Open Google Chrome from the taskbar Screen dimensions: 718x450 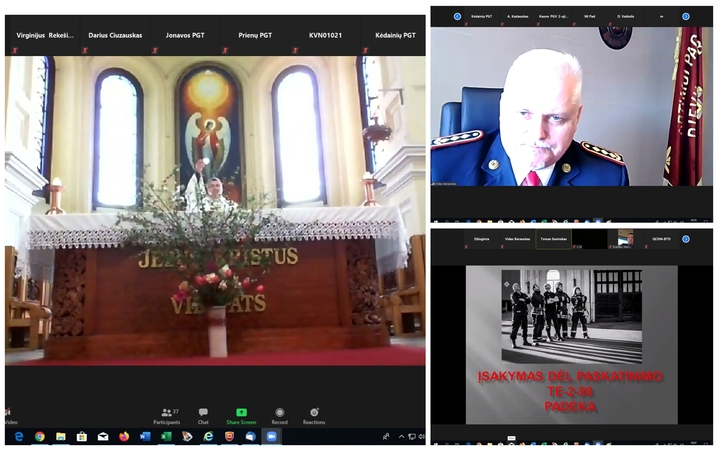[39, 437]
